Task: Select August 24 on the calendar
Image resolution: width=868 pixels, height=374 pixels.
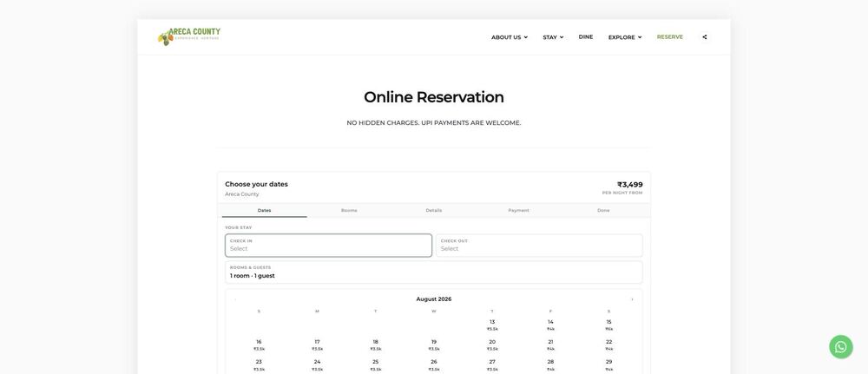Action: pos(317,365)
